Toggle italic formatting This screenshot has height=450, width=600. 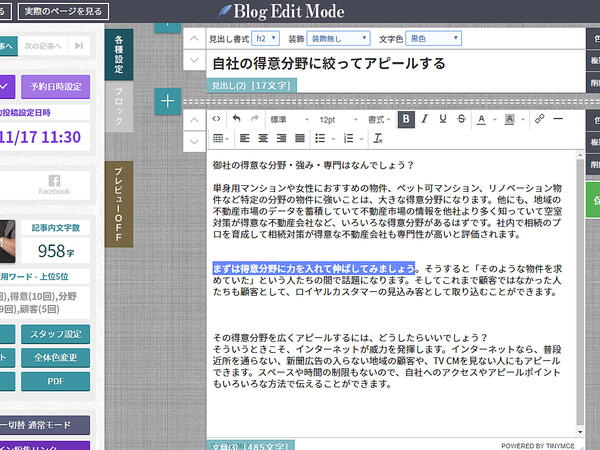click(425, 119)
